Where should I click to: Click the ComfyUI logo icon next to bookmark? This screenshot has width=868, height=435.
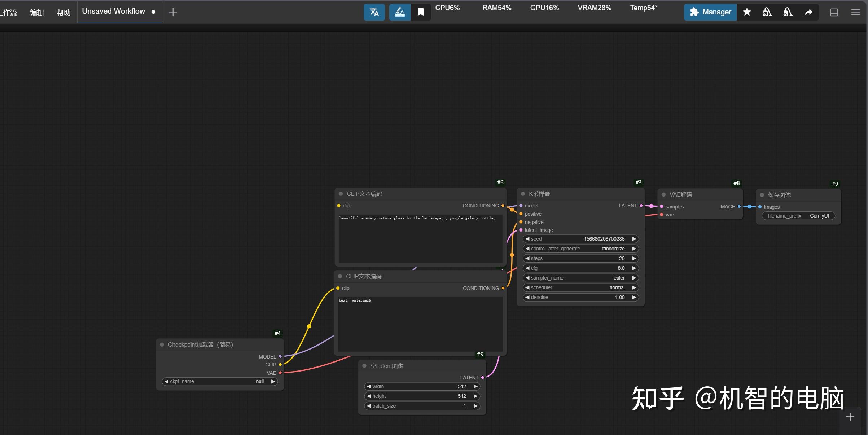(x=399, y=12)
